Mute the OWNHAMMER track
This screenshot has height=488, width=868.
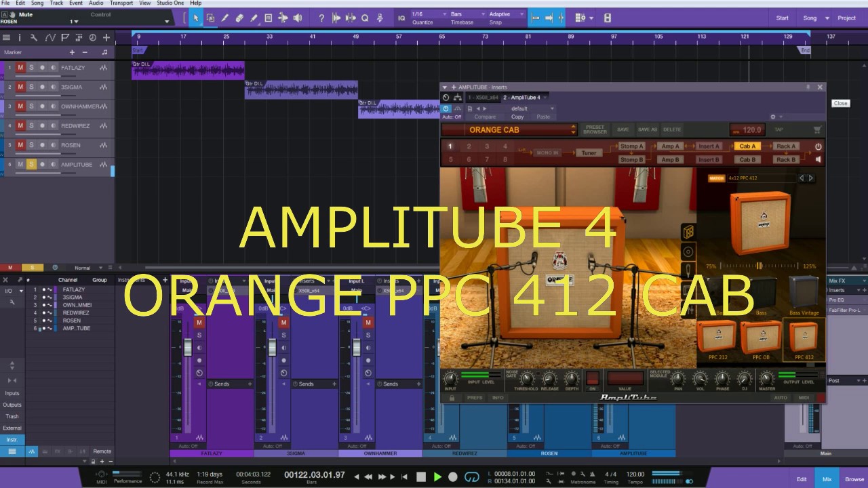pos(20,106)
